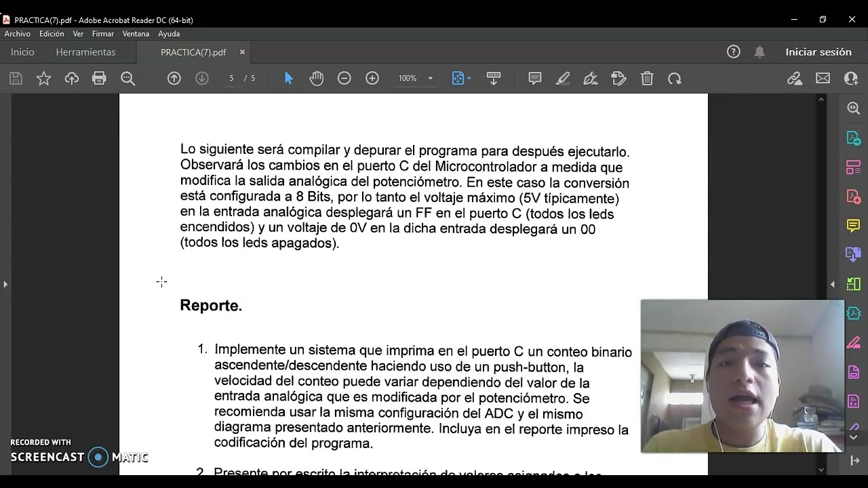Viewport: 868px width, 488px height.
Task: Click the Reporte. heading in document
Action: pos(211,306)
